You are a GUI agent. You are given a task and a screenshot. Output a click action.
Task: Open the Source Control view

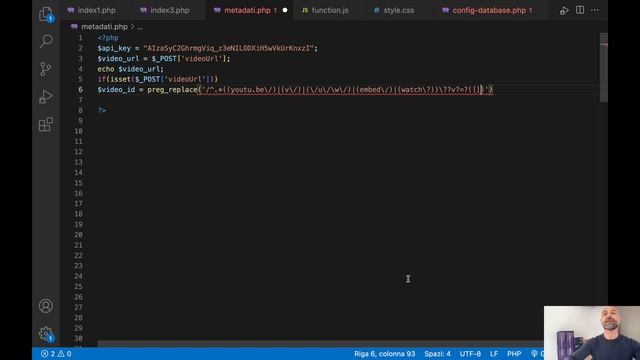[46, 69]
